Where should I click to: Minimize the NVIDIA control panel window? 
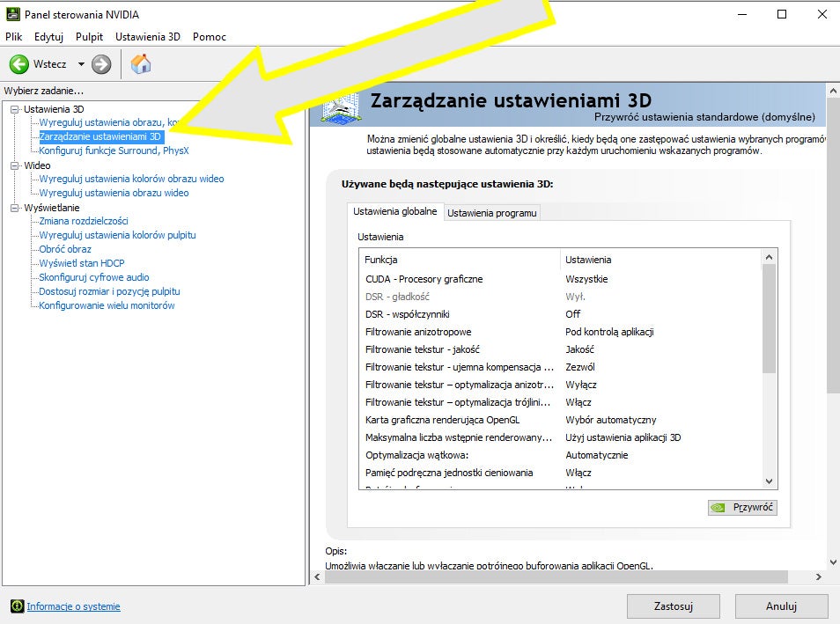pyautogui.click(x=742, y=14)
